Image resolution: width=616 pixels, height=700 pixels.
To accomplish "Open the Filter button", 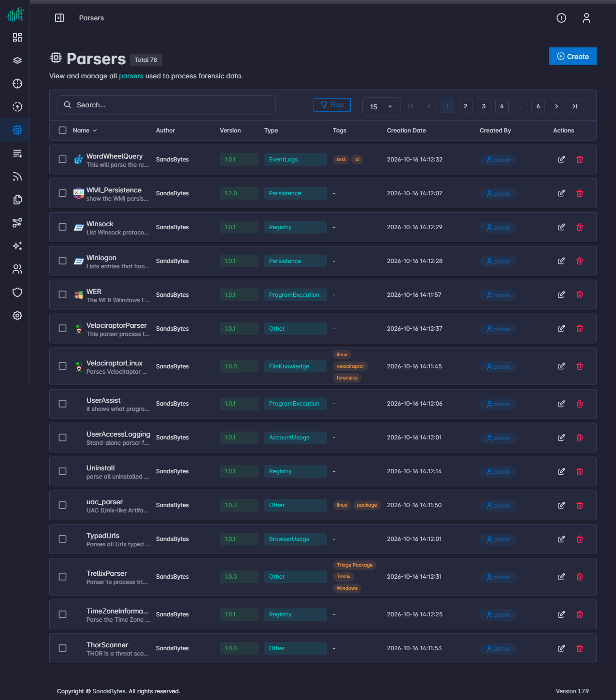I will [x=332, y=105].
